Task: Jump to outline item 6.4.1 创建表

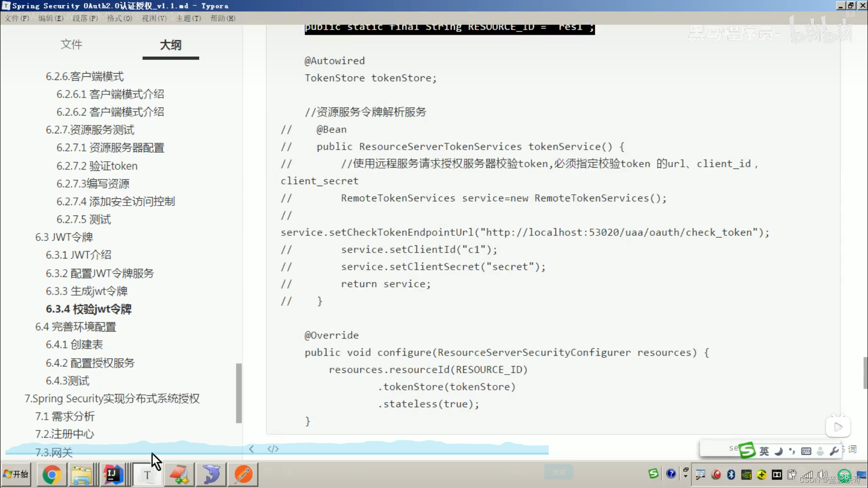Action: (x=74, y=345)
